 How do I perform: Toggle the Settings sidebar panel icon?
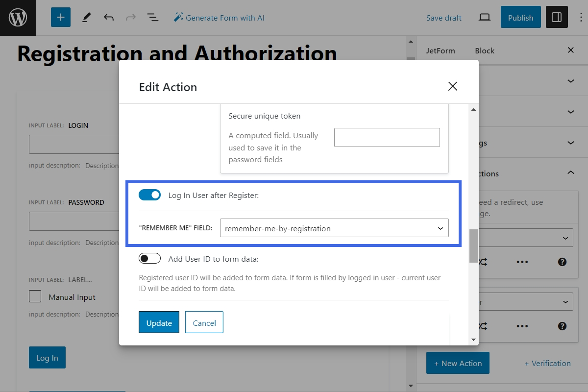click(x=556, y=18)
